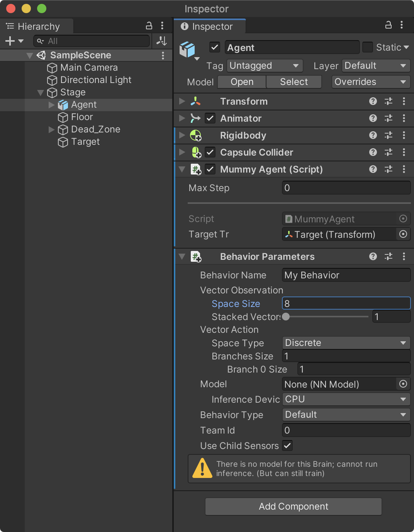Open the Animator component context menu

(404, 118)
